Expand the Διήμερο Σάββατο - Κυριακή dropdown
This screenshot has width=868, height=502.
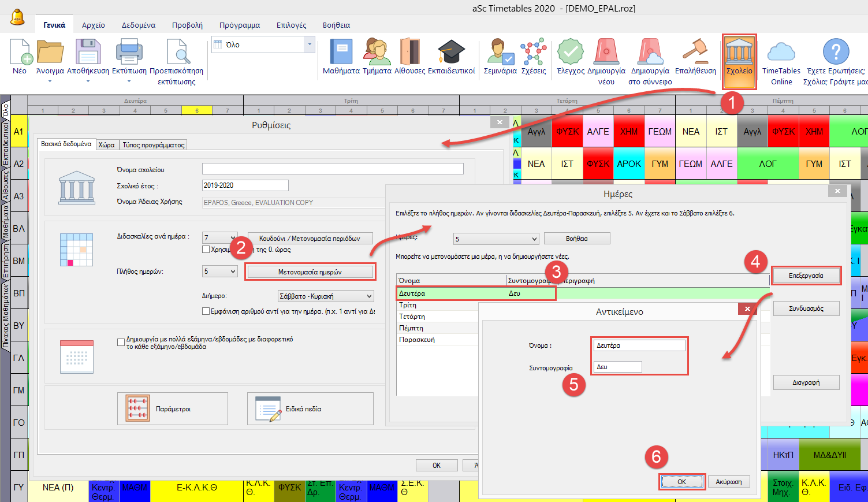[326, 296]
